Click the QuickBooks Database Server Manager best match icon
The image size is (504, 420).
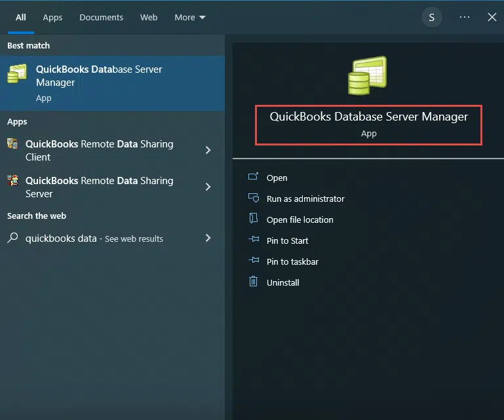(17, 74)
